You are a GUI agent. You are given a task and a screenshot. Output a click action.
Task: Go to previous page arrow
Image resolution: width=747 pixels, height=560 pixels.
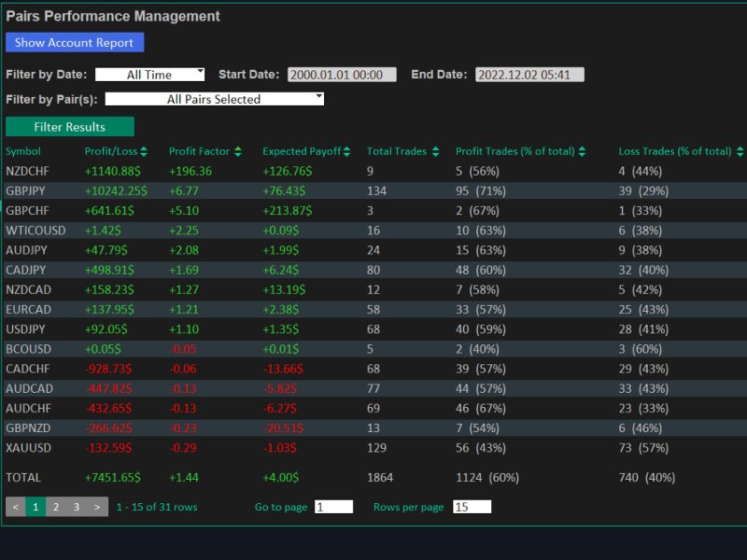tap(16, 507)
